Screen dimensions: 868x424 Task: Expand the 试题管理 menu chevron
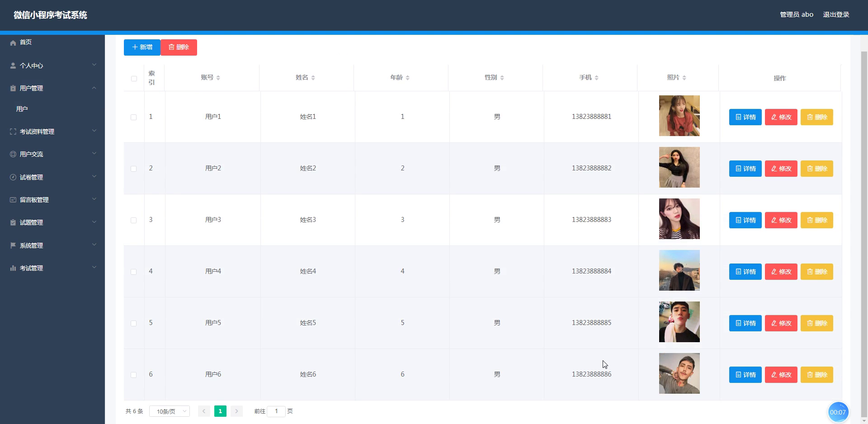[94, 221]
